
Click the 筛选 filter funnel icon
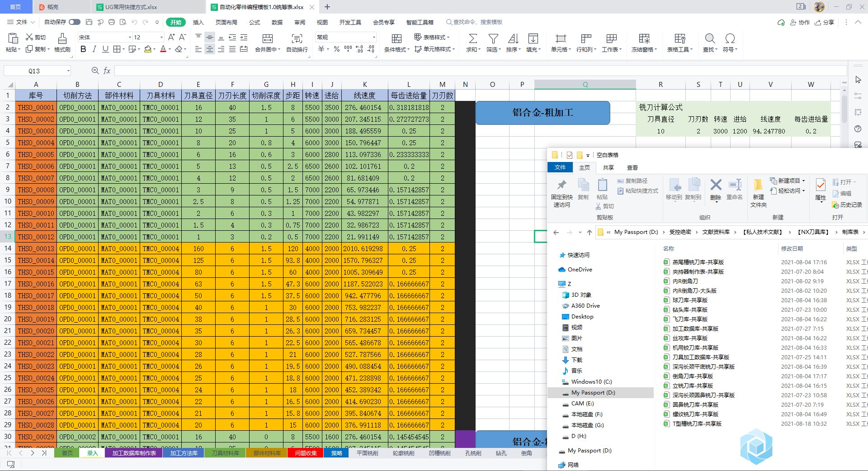493,38
